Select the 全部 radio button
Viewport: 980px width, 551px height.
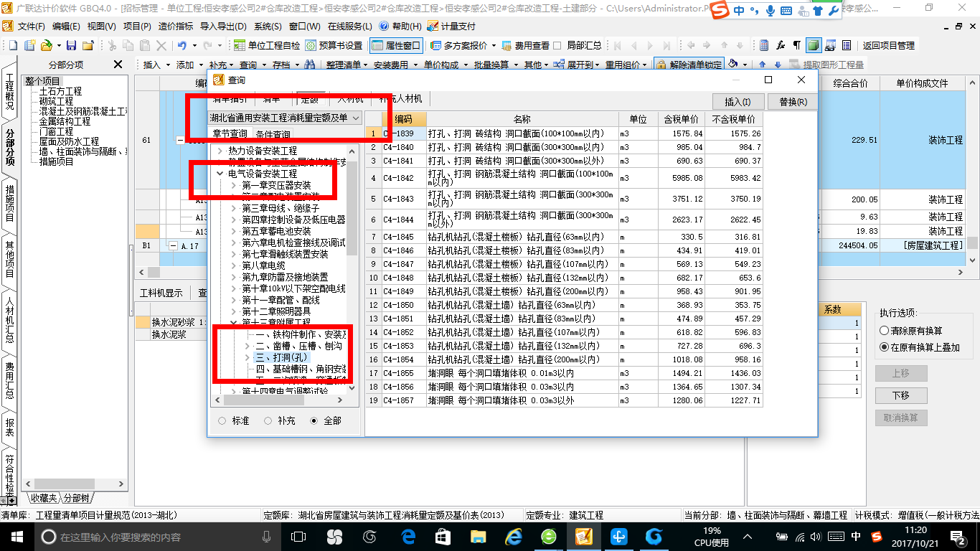click(x=314, y=420)
